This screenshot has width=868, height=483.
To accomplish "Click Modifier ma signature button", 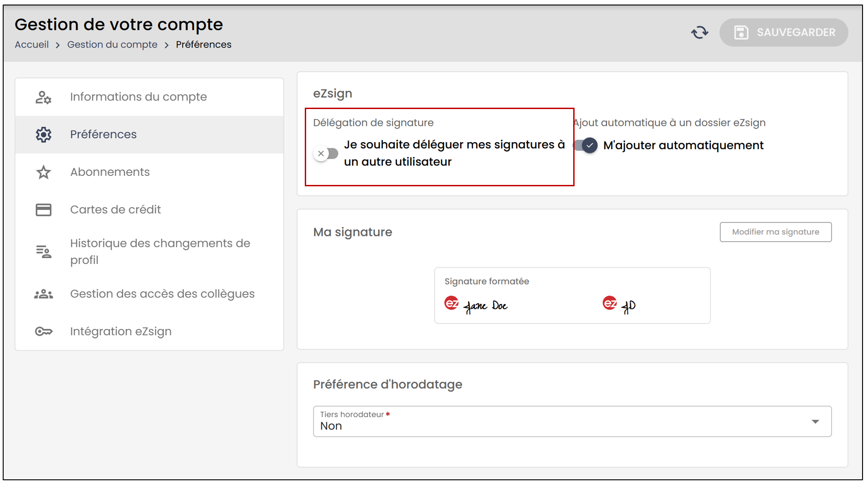I will tap(775, 232).
